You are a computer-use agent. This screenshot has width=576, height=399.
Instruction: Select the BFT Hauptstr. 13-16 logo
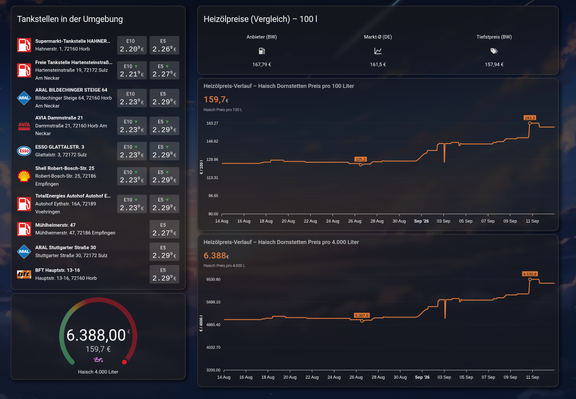click(x=24, y=274)
